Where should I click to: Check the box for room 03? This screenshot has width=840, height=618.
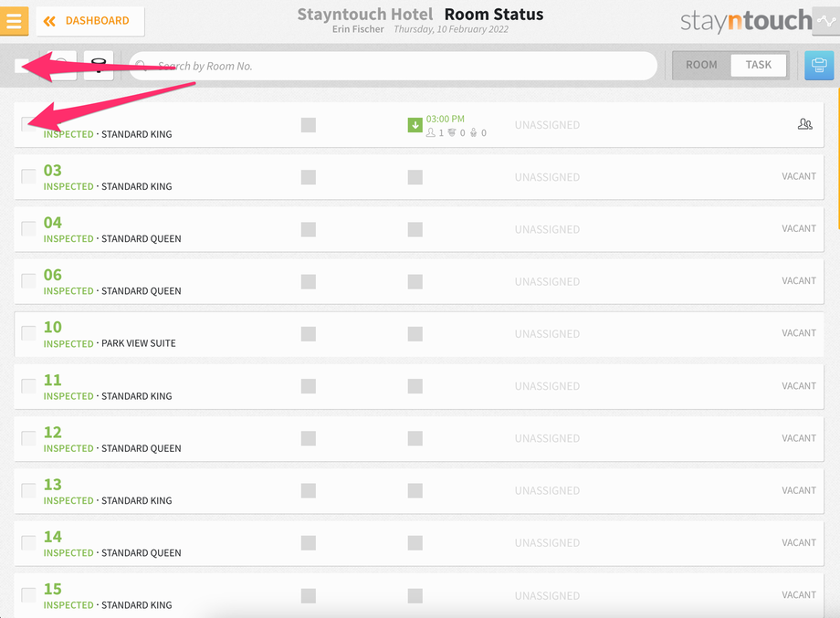pyautogui.click(x=28, y=176)
